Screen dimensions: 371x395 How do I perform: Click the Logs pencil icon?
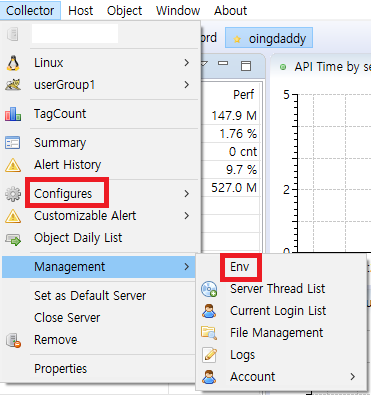209,355
